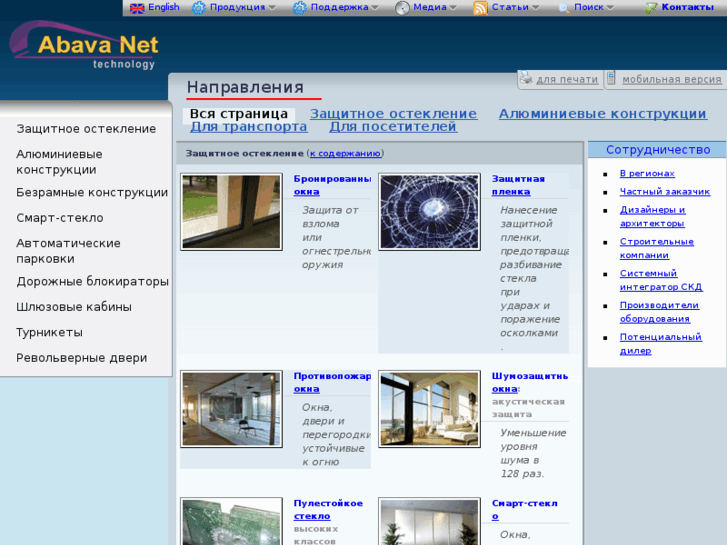Click the UK flag icon for English
This screenshot has width=727, height=545.
click(137, 8)
